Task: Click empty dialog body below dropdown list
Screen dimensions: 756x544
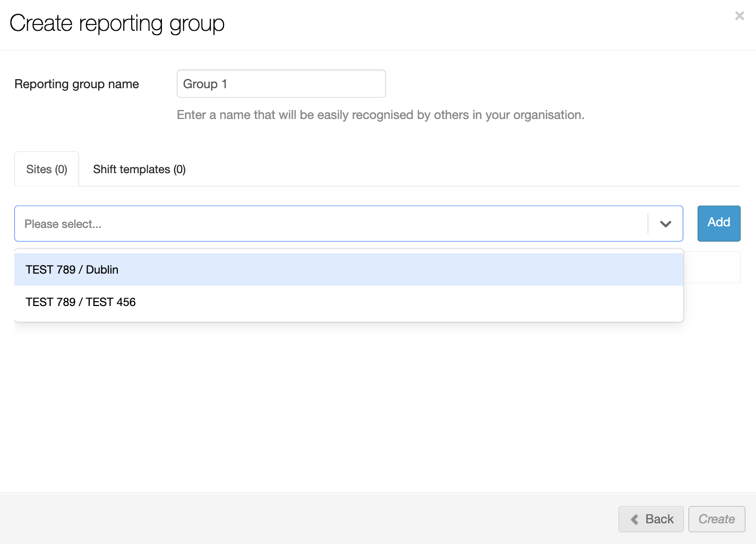Action: click(372, 404)
